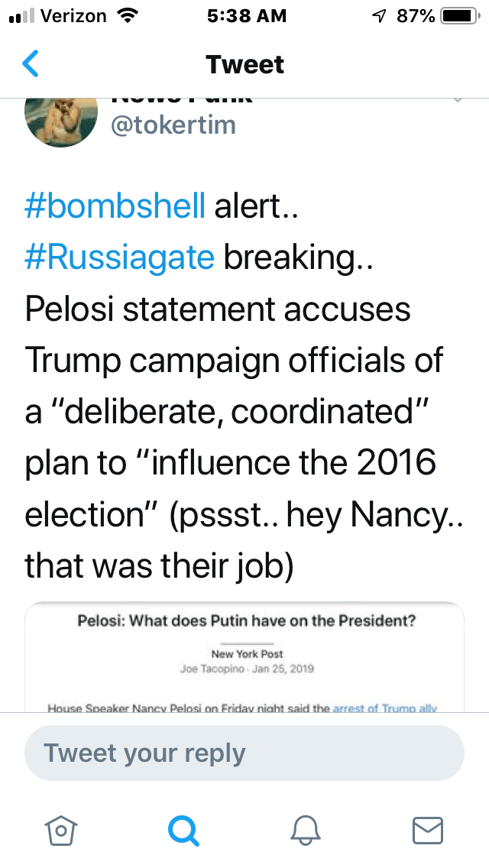Tap the New York Post source label
This screenshot has height=868, width=489.
tap(247, 654)
